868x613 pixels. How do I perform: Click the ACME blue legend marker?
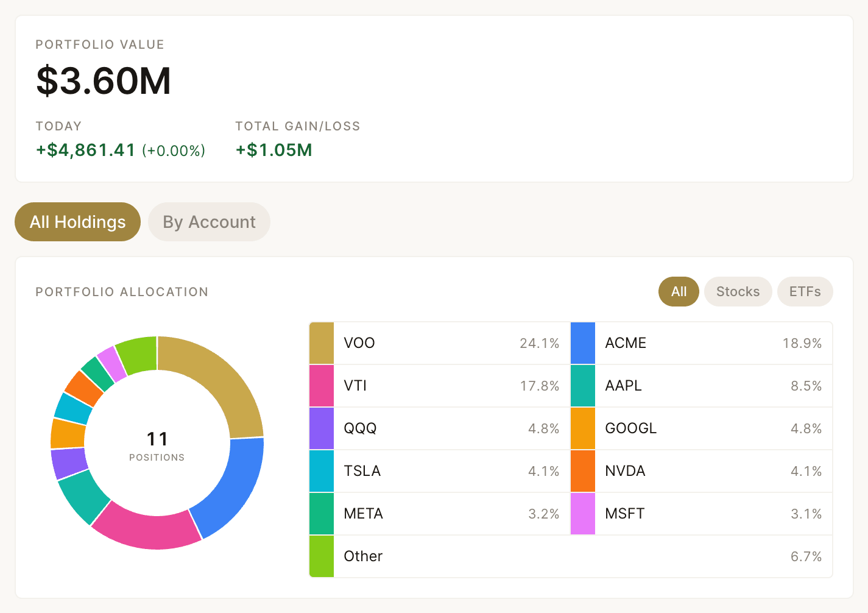pos(582,343)
